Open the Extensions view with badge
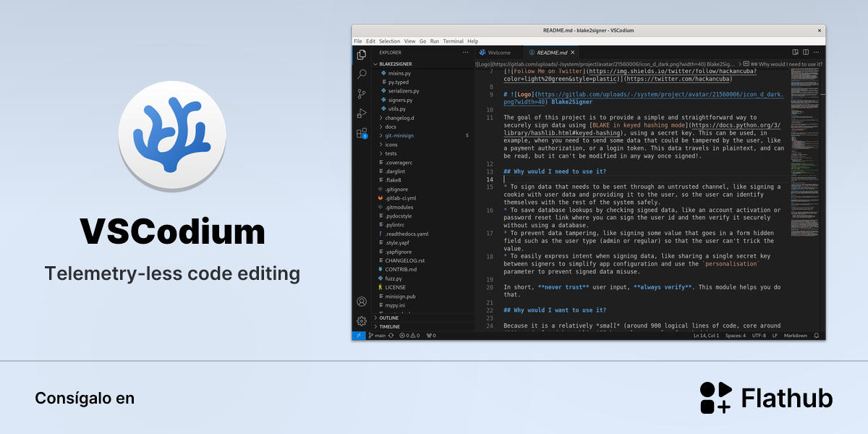Screen dimensions: 868x434 pos(361,133)
